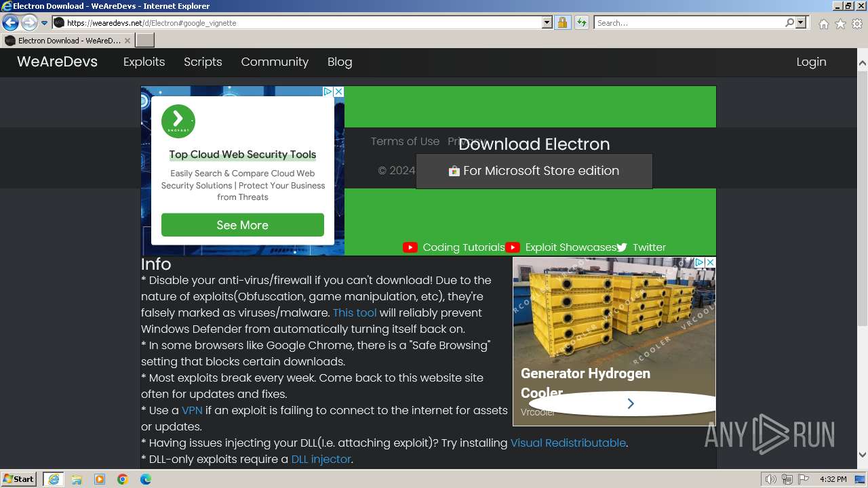This screenshot has width=868, height=488.
Task: Open the Windows Start button
Action: tap(19, 479)
